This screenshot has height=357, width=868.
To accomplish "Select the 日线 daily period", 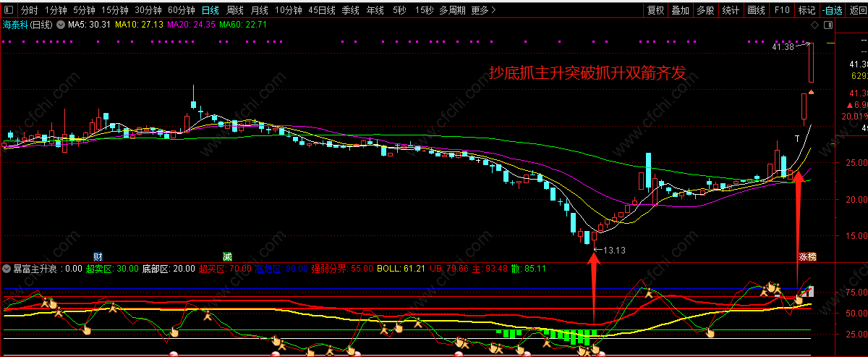I will (x=210, y=10).
